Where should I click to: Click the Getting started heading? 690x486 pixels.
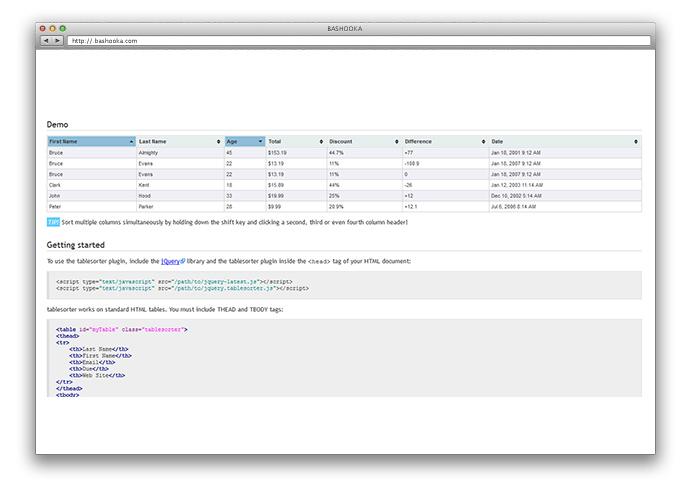(76, 245)
